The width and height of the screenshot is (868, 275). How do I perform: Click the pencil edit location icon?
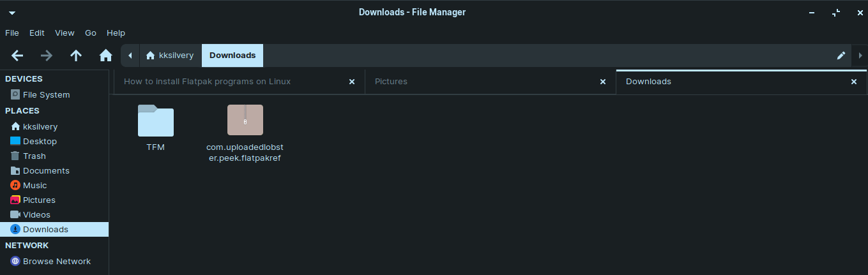pos(841,56)
